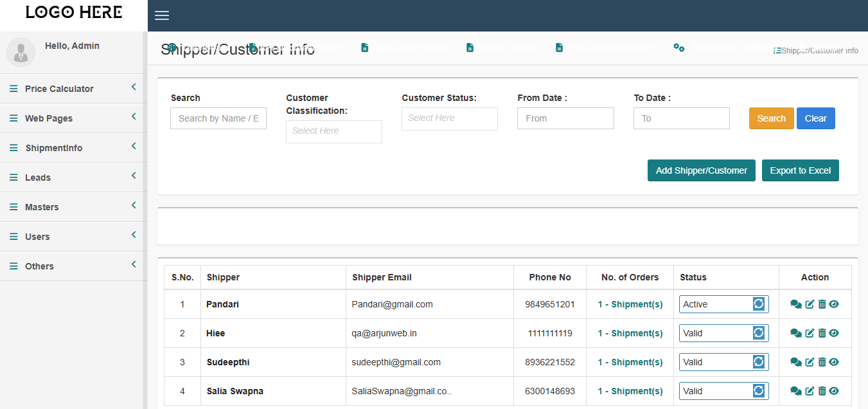
Task: Click the hamburger menu icon in header
Action: (x=162, y=15)
